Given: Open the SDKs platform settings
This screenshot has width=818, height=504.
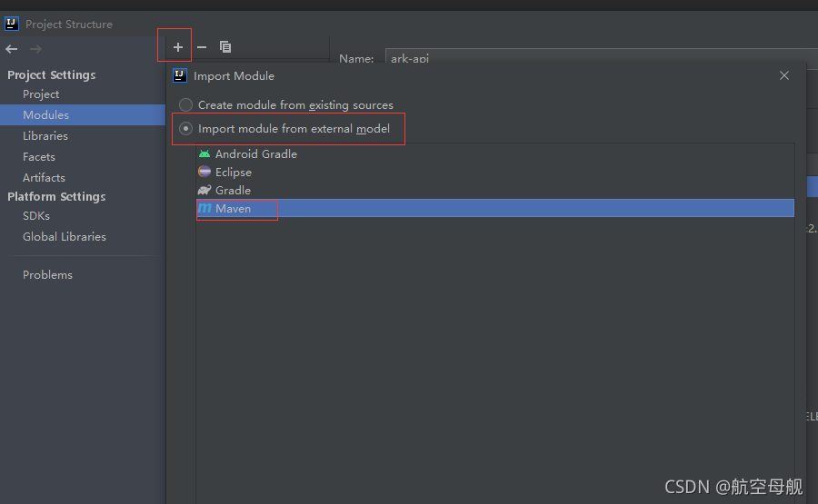Looking at the screenshot, I should tap(36, 216).
